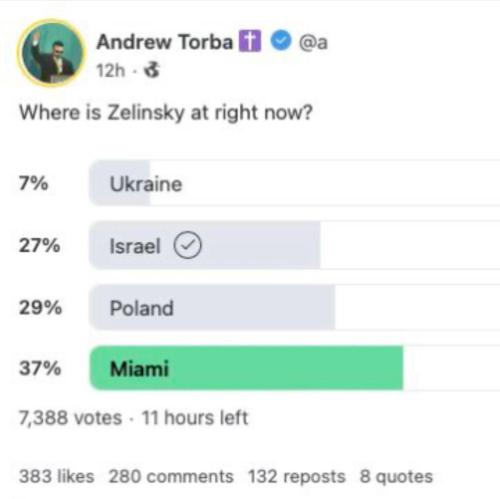Select the Ukraine poll option
This screenshot has width=500, height=499.
295,183
